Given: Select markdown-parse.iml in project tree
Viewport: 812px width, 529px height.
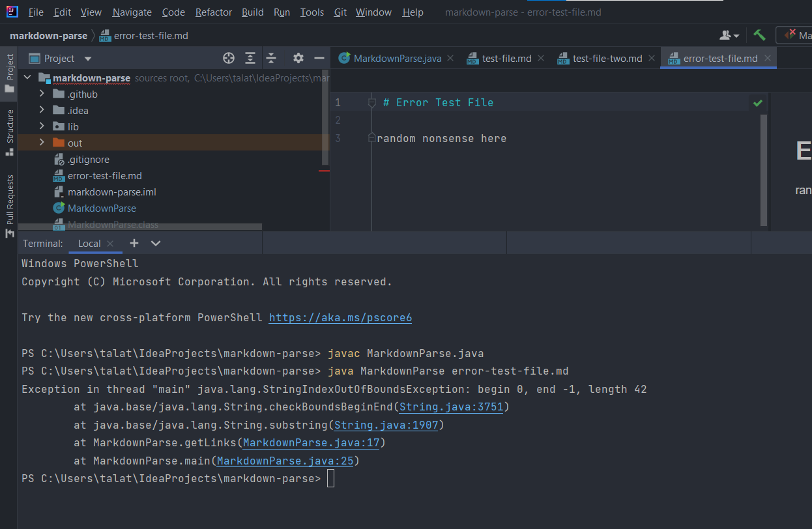Looking at the screenshot, I should 112,192.
